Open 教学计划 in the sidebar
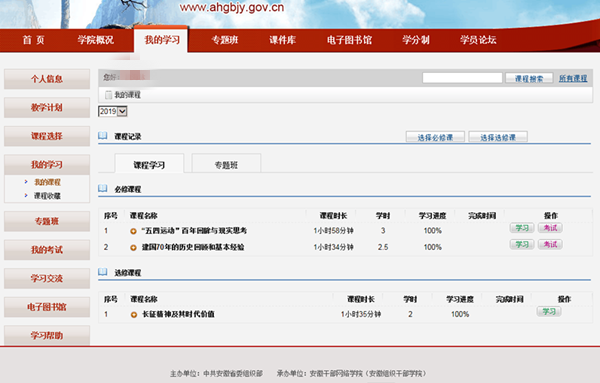Image resolution: width=600 pixels, height=383 pixels. point(47,108)
